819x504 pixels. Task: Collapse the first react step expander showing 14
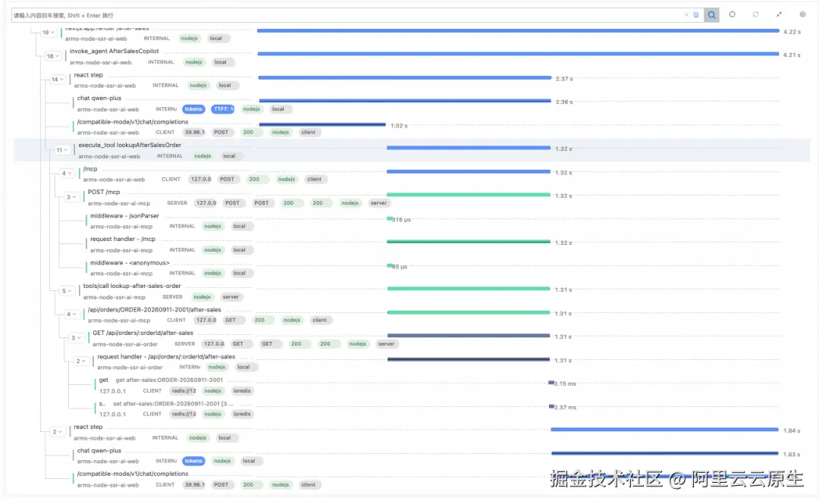click(x=58, y=80)
